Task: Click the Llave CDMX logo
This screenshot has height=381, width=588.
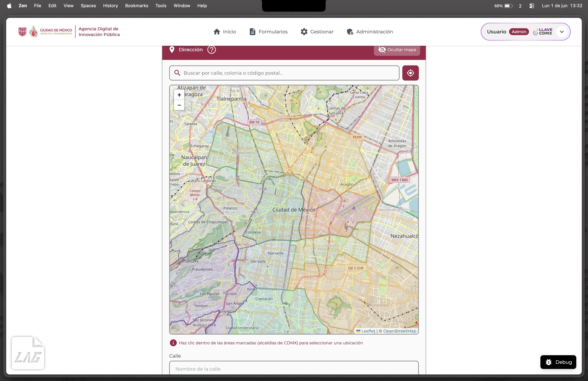Action: pos(543,32)
